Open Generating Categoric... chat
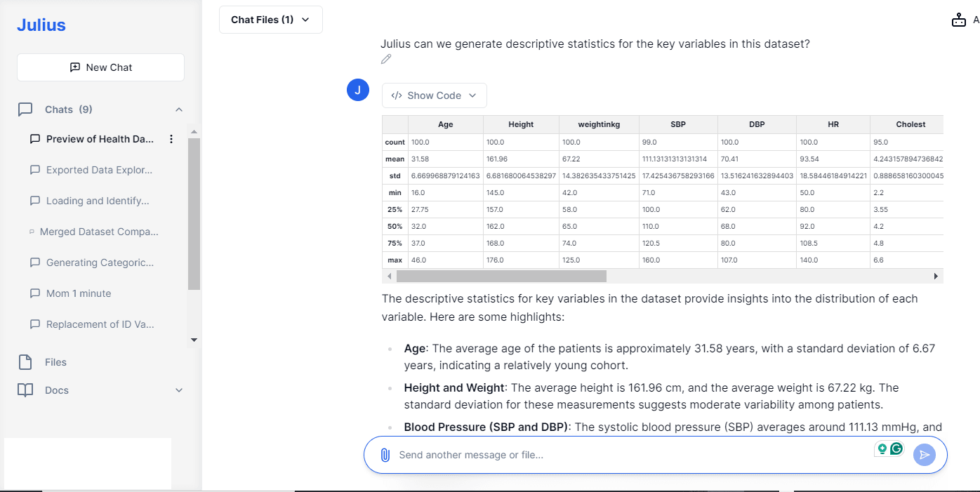Viewport: 980px width, 492px height. pos(100,262)
